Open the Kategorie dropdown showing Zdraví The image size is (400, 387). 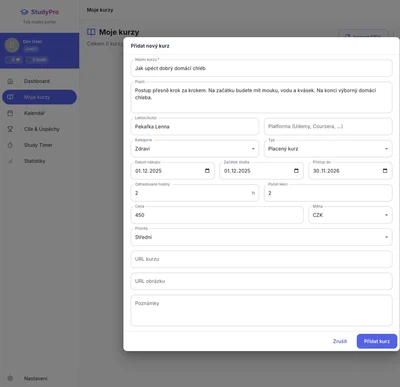pyautogui.click(x=195, y=149)
